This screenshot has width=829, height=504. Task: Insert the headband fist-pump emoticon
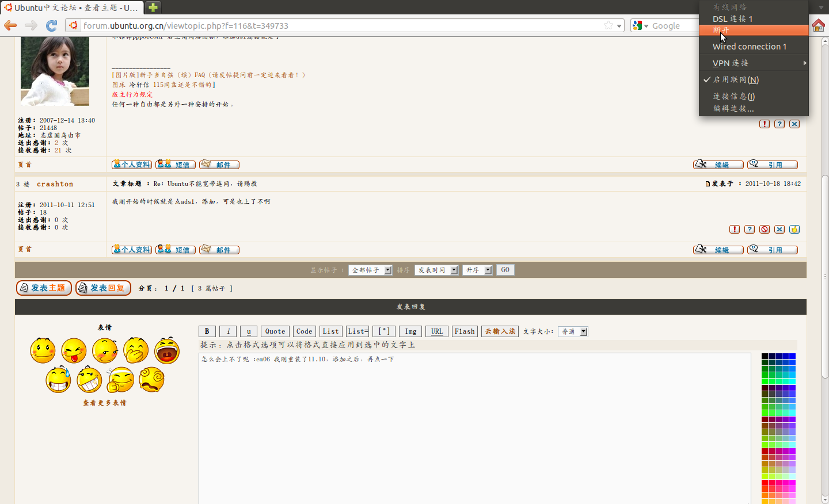tap(120, 380)
